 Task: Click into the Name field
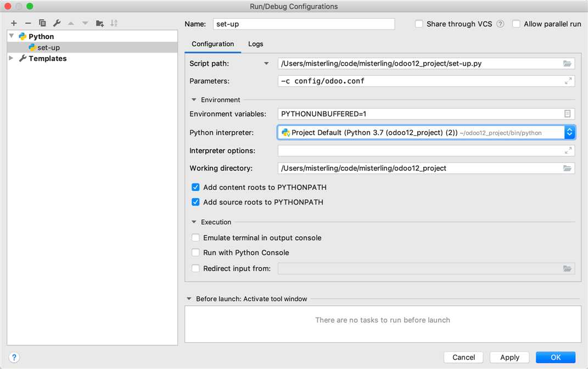(x=304, y=24)
